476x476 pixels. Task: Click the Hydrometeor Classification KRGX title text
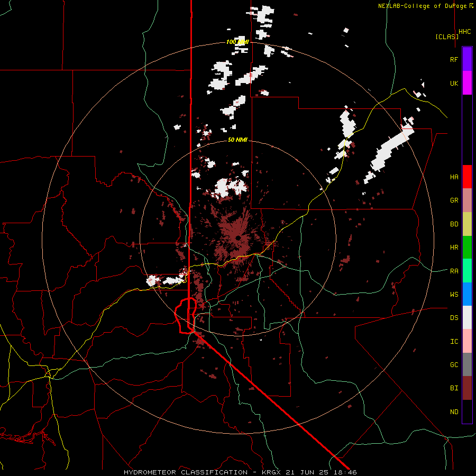pyautogui.click(x=240, y=472)
